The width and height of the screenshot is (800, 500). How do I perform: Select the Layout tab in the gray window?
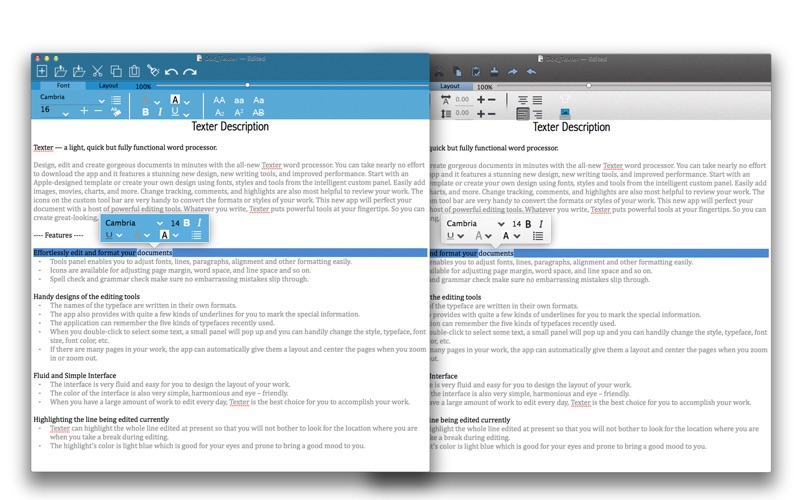[449, 86]
